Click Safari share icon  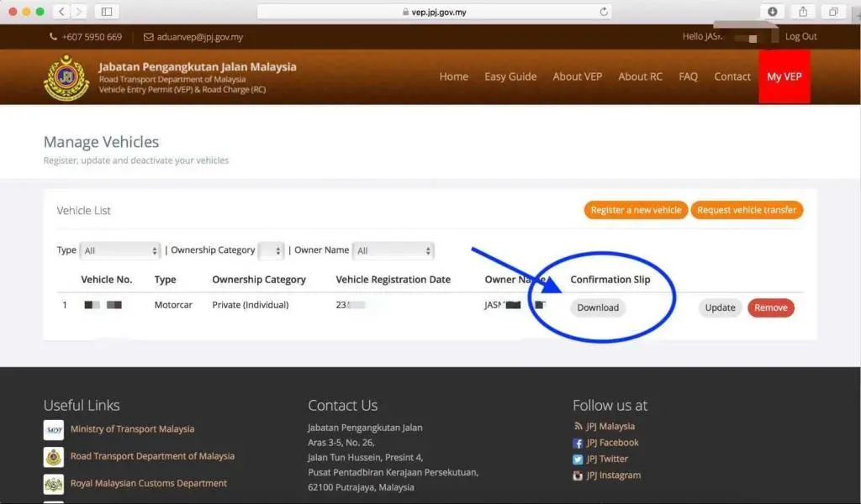[802, 12]
